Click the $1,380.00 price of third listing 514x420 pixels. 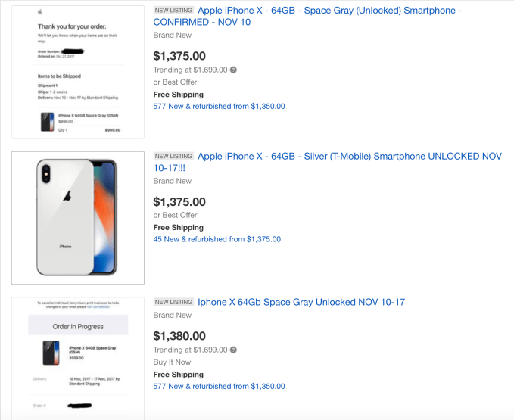(x=179, y=335)
